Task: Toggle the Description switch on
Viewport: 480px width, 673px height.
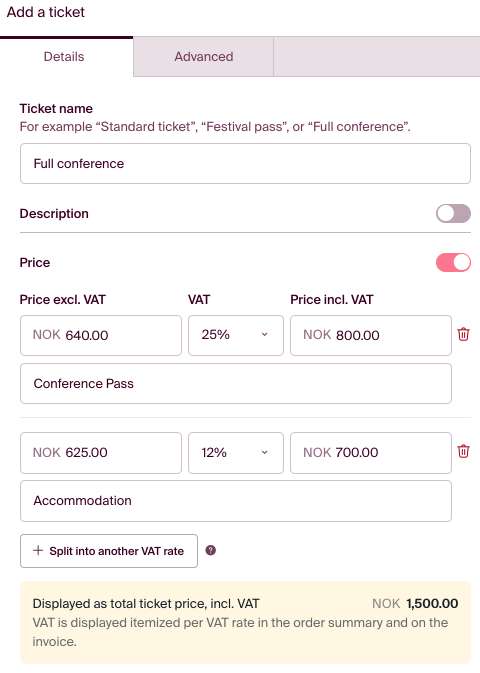Action: 453,213
